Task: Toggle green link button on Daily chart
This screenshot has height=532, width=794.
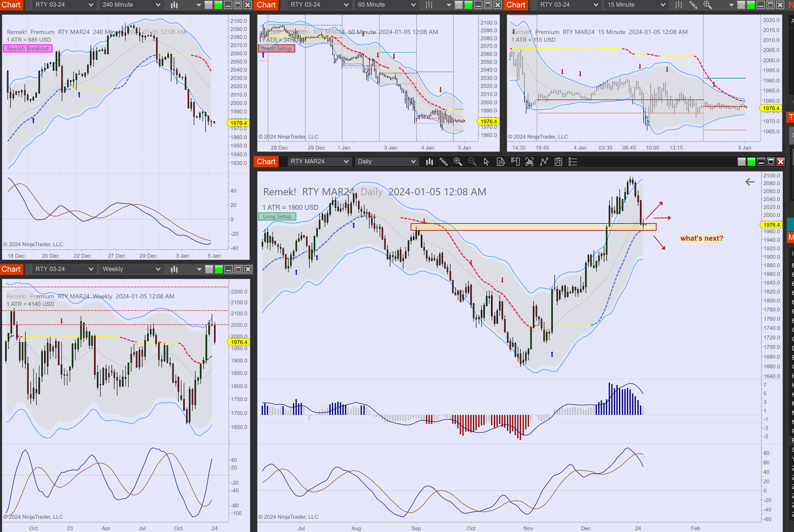Action: click(x=751, y=162)
